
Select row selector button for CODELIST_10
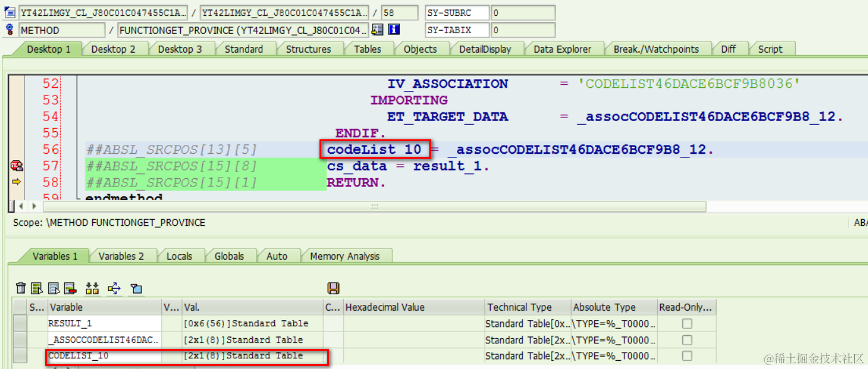click(21, 355)
